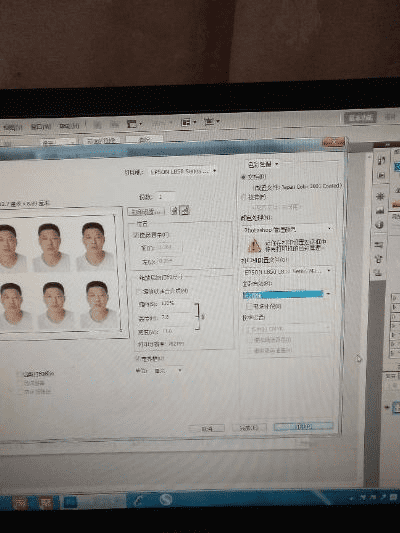Click the system tray icons area
Screen dimensions: 400x533
point(373,497)
